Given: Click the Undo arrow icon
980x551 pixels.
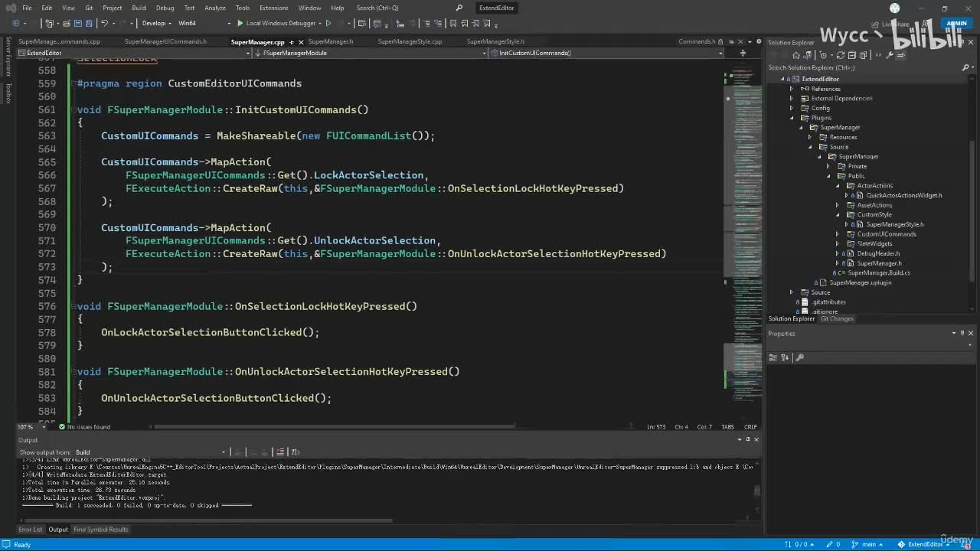Looking at the screenshot, I should (105, 23).
